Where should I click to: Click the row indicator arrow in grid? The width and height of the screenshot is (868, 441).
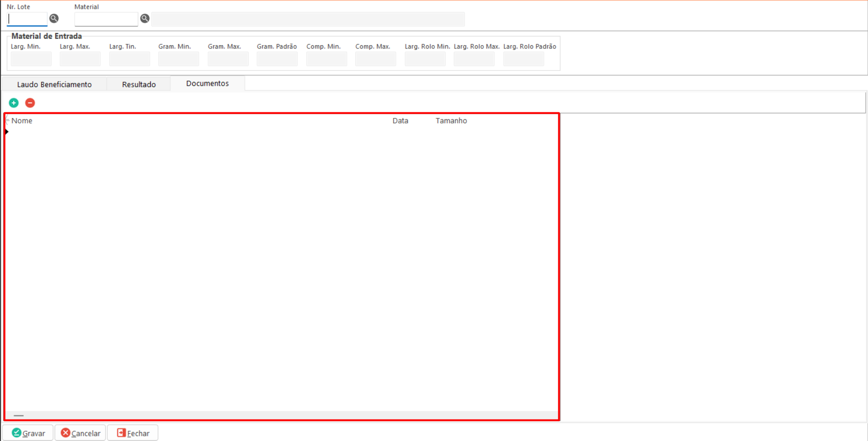(x=7, y=132)
